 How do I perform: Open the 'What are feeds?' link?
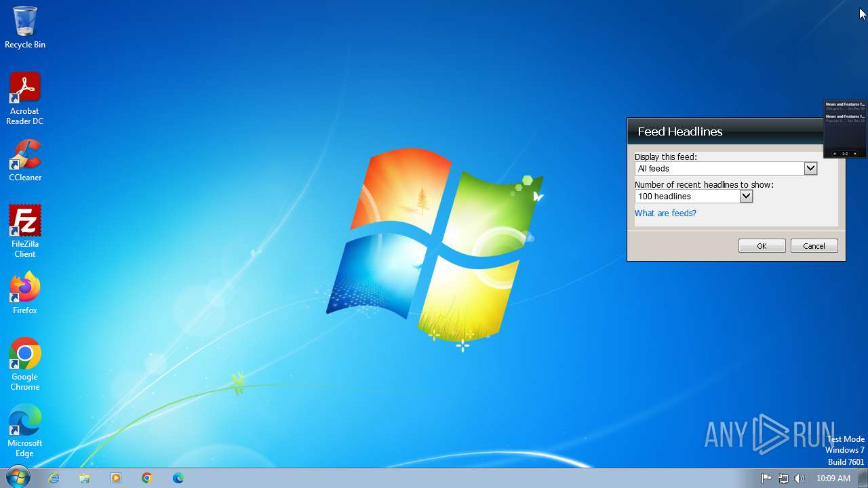click(665, 213)
